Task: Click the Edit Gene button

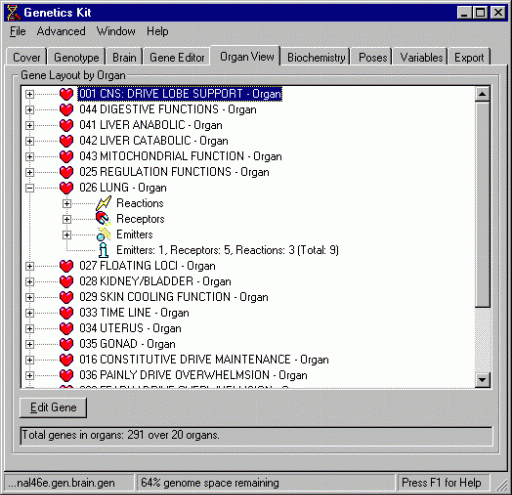Action: click(x=53, y=407)
